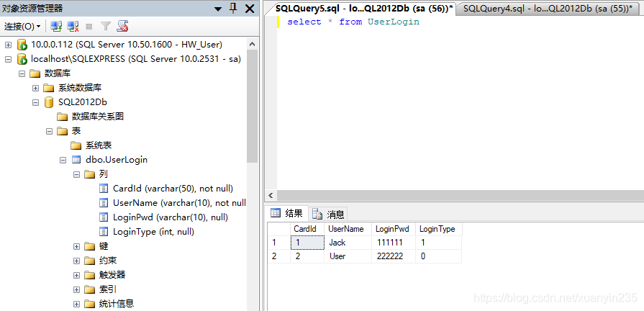Click the Stop toolbar icon

89,27
